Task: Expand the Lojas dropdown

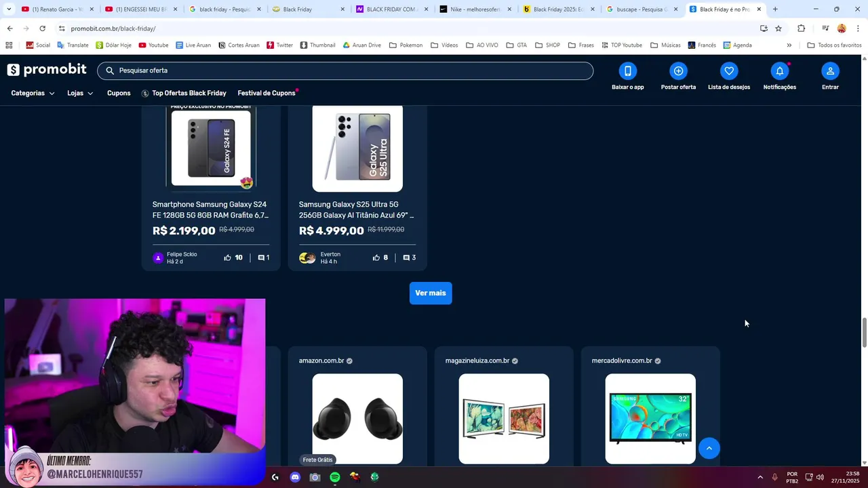Action: click(80, 94)
